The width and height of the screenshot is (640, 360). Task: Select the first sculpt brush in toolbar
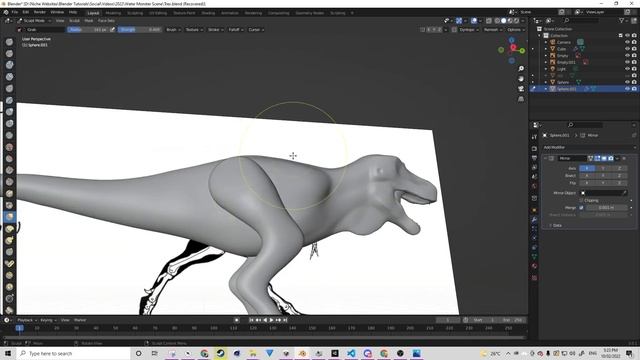click(9, 42)
